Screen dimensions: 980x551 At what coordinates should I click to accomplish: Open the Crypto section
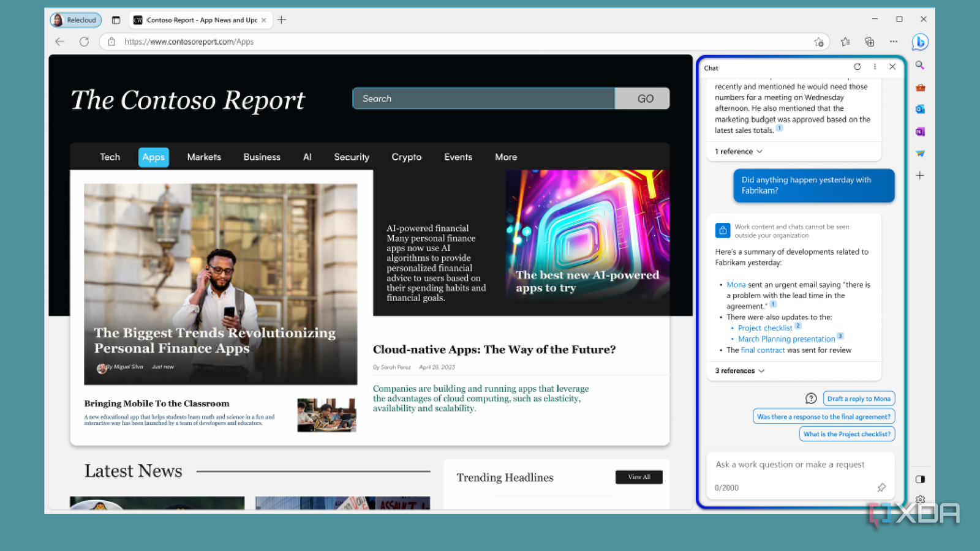pyautogui.click(x=407, y=157)
